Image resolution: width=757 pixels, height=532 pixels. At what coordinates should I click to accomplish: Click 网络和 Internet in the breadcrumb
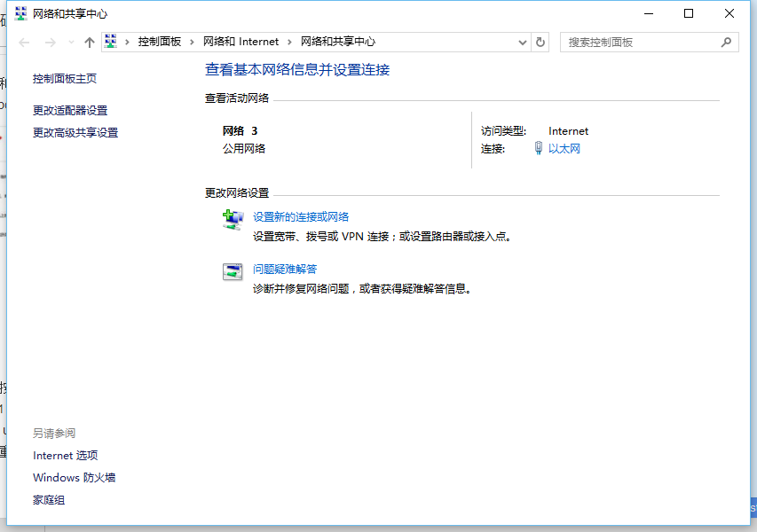241,42
